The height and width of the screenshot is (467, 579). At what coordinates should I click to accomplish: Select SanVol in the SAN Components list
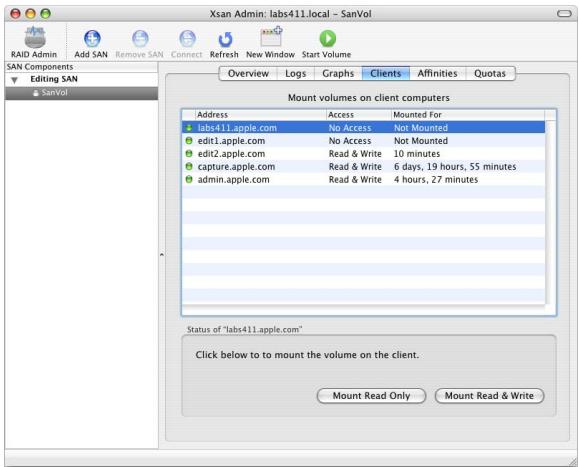(x=81, y=93)
